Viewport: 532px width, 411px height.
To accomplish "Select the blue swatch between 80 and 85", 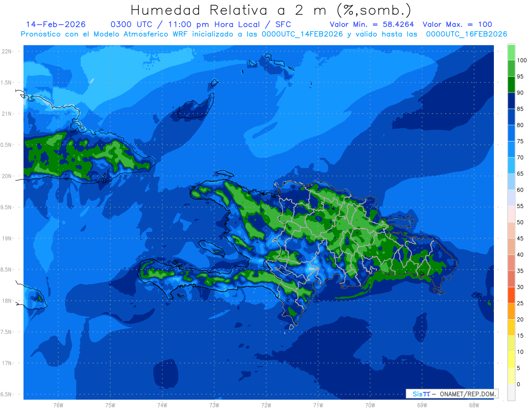I will pyautogui.click(x=511, y=117).
